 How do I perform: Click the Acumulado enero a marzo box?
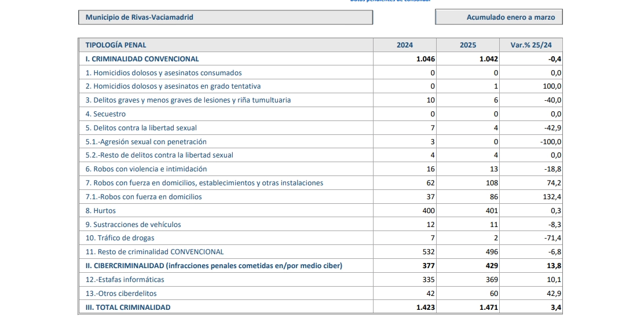[x=499, y=17]
